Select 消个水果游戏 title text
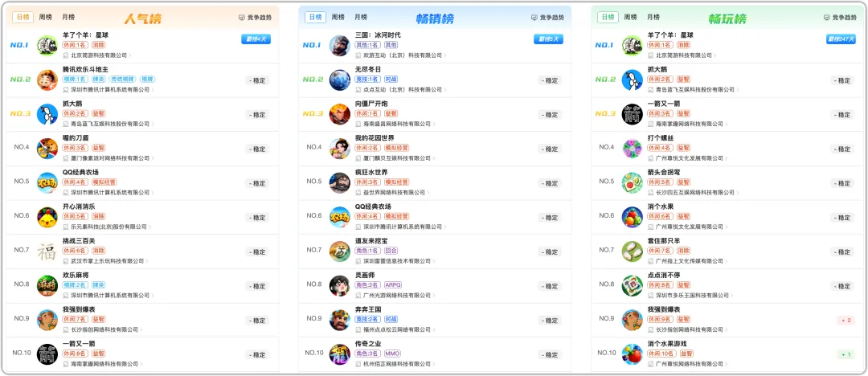 point(666,344)
